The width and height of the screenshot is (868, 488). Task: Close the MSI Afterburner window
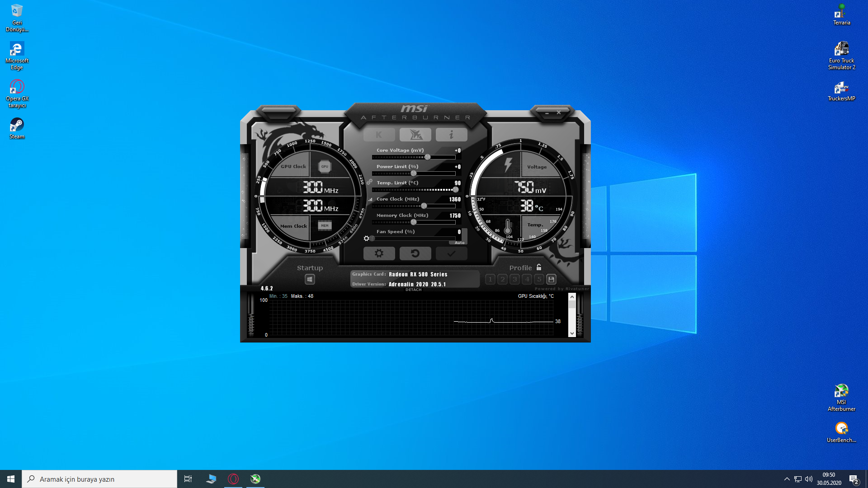pos(559,113)
